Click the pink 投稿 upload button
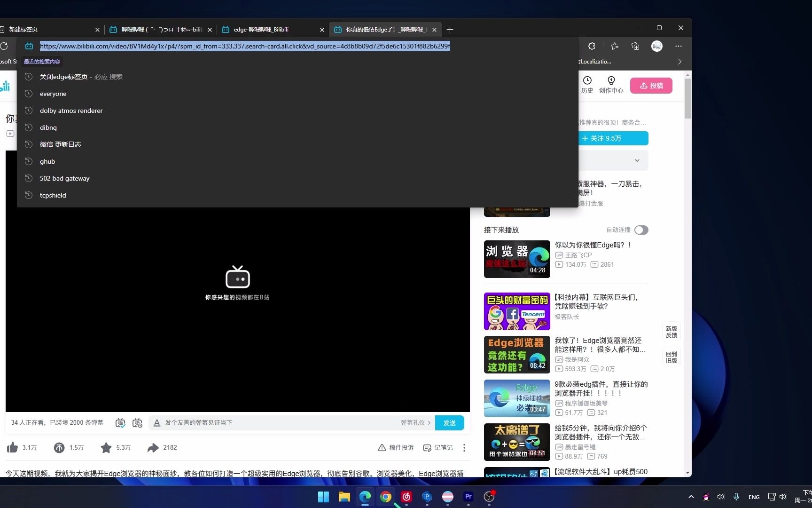This screenshot has height=508, width=812. click(x=651, y=86)
